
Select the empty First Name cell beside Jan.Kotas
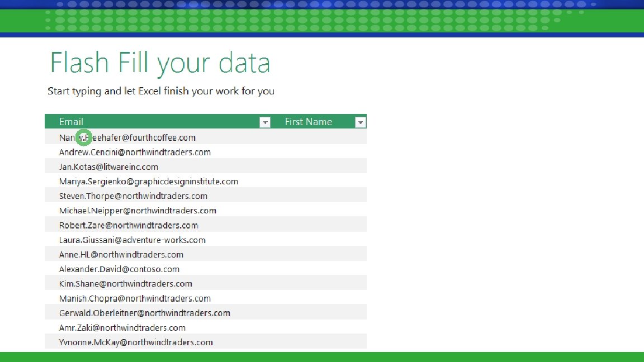pyautogui.click(x=319, y=166)
